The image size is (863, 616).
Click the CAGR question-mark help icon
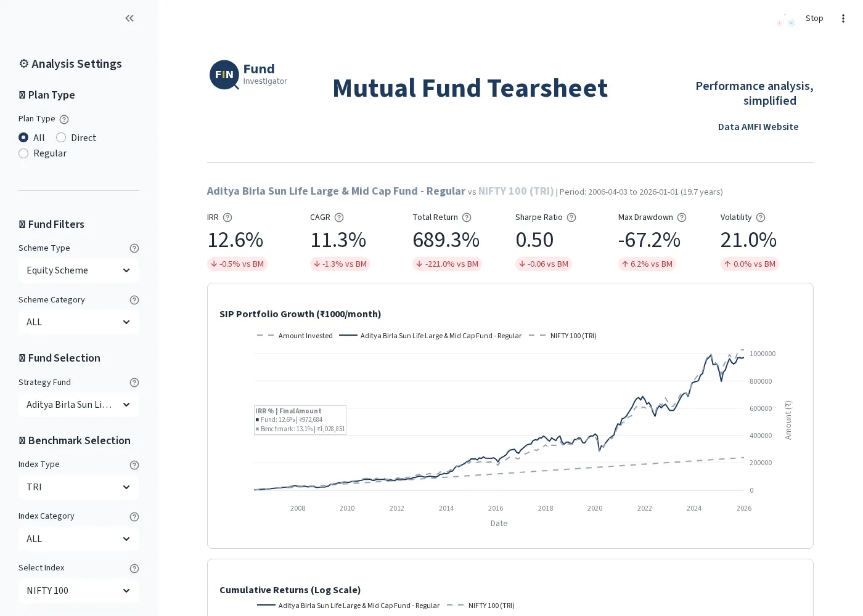(339, 217)
